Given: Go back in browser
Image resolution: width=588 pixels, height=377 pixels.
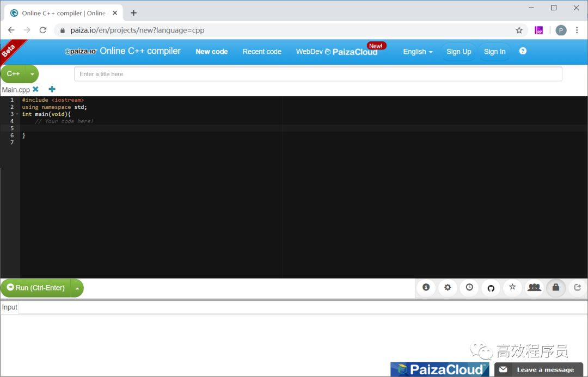Looking at the screenshot, I should 11,30.
